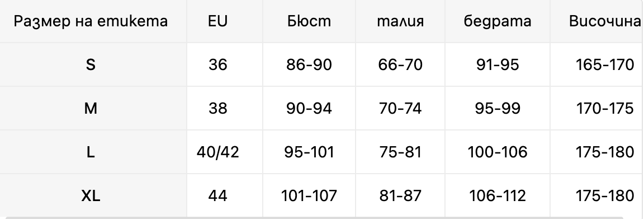
Task: Click the 'талия' column header
Action: (400, 21)
